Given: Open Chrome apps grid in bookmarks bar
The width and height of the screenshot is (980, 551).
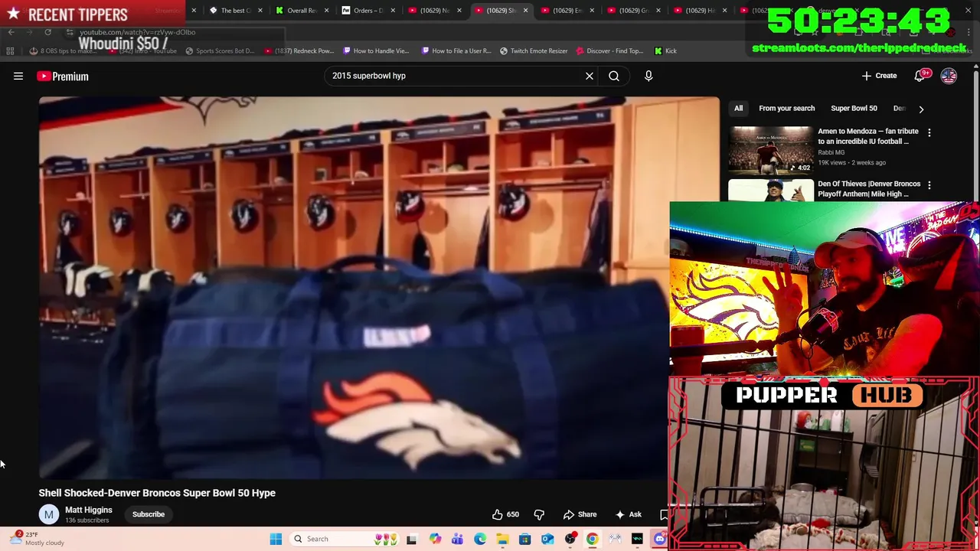Looking at the screenshot, I should click(10, 51).
